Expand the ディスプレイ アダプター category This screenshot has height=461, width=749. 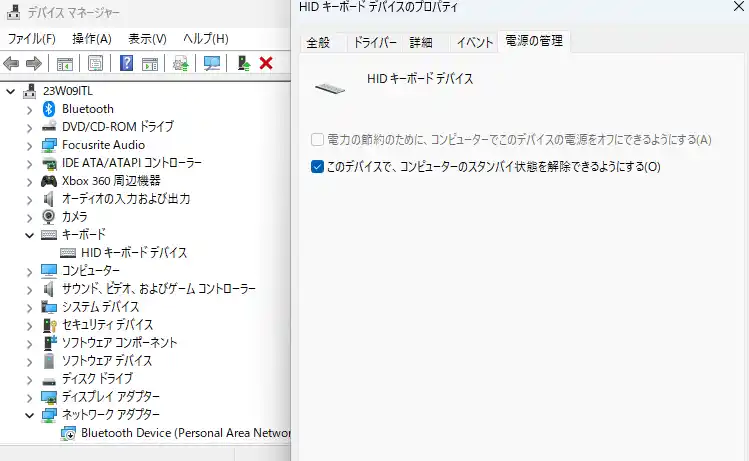pyautogui.click(x=29, y=397)
